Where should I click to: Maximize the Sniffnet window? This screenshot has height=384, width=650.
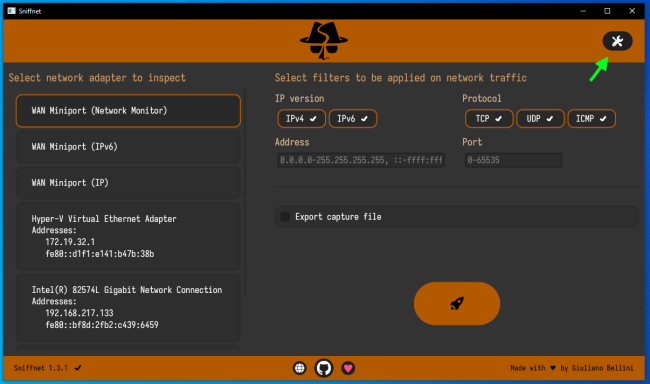tap(607, 11)
